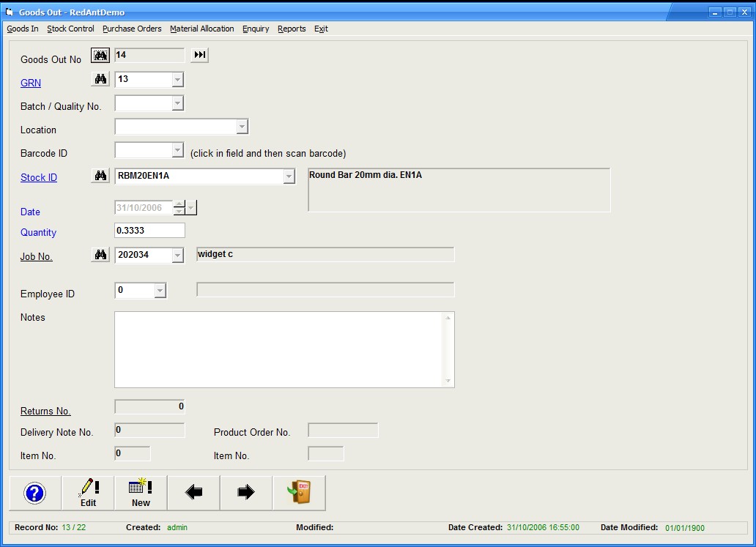756x547 pixels.
Task: Open help with the blue question mark
Action: 35,493
